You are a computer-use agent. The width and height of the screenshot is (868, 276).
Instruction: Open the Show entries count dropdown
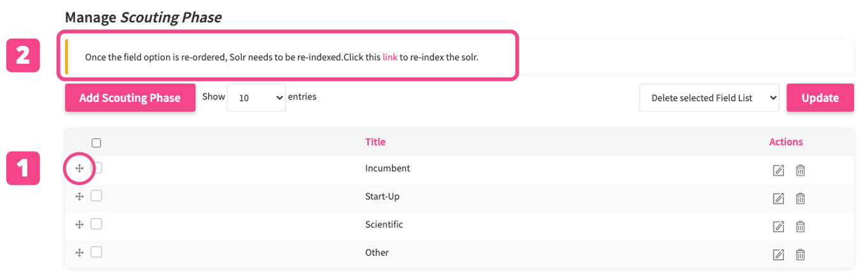click(x=256, y=98)
